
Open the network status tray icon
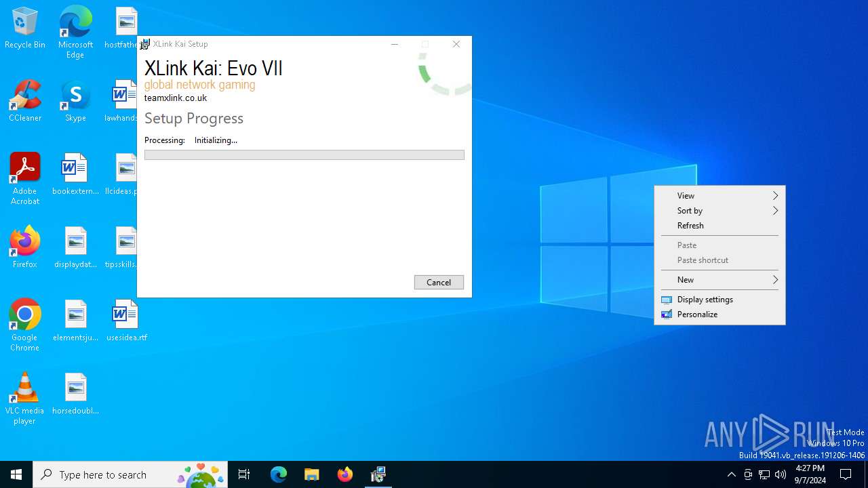click(x=764, y=474)
